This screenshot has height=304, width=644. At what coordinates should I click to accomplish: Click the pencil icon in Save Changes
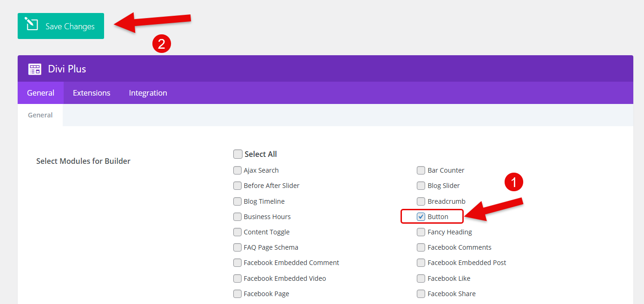pos(31,24)
